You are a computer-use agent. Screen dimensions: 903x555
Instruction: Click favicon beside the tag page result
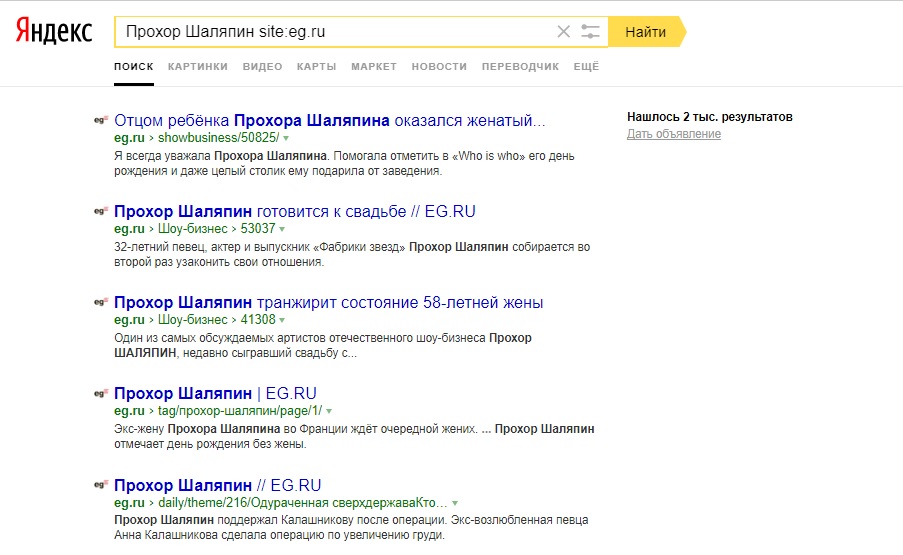(100, 393)
